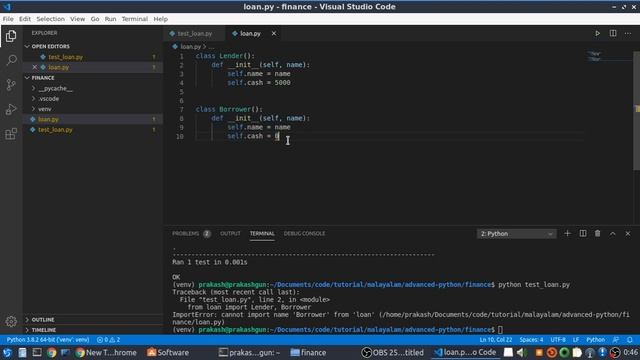Click Ln 10, Col 22 in status bar
The width and height of the screenshot is (640, 360).
pos(496,340)
